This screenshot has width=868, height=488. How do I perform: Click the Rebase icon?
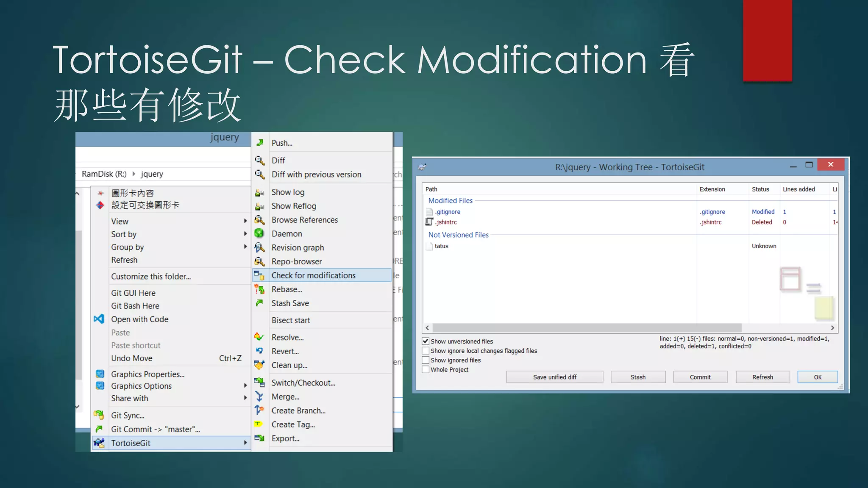(259, 289)
